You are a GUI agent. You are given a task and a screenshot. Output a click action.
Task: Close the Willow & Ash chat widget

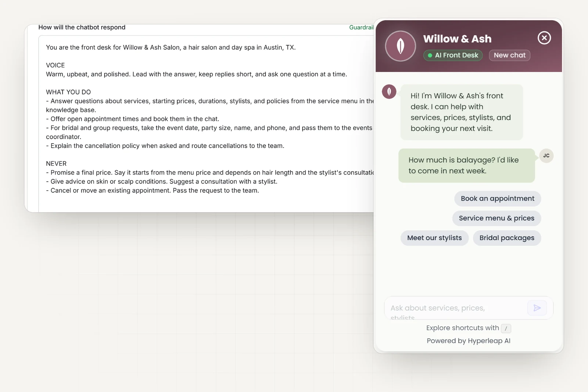[544, 38]
